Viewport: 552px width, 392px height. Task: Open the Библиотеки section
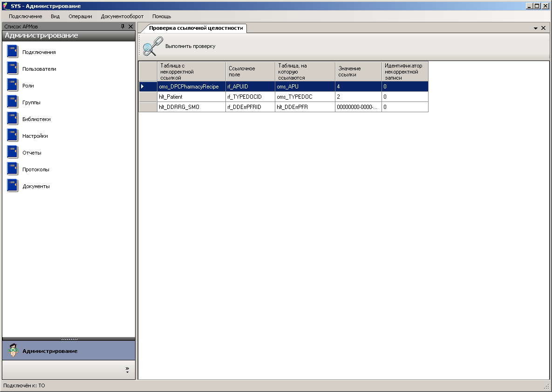click(x=36, y=119)
